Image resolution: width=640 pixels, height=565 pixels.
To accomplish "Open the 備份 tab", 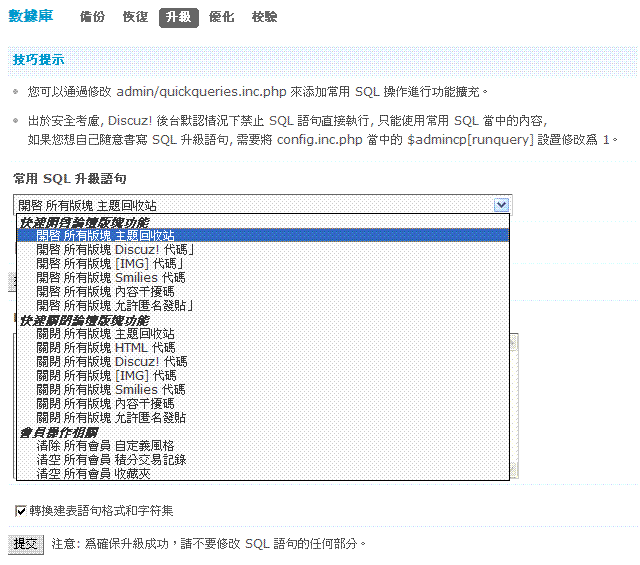I will (92, 17).
